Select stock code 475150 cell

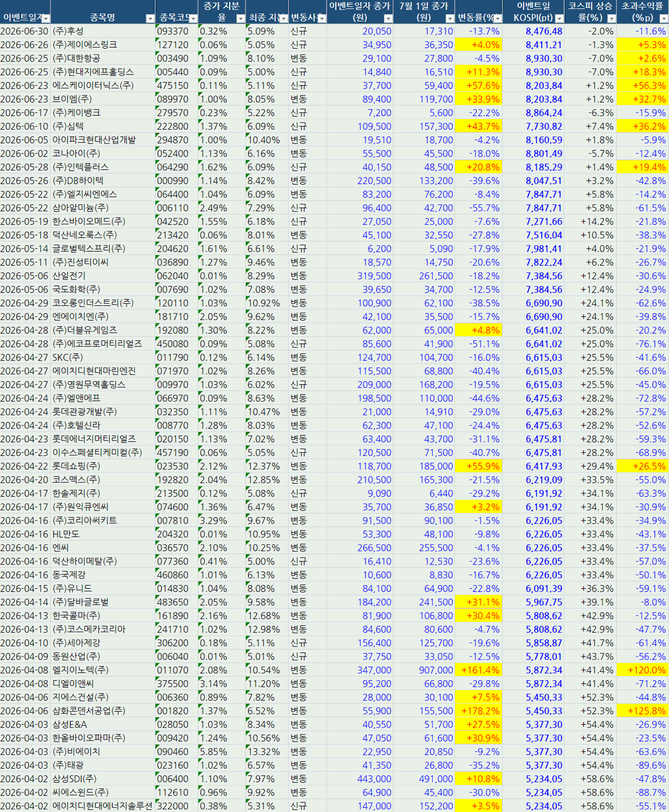pyautogui.click(x=176, y=85)
